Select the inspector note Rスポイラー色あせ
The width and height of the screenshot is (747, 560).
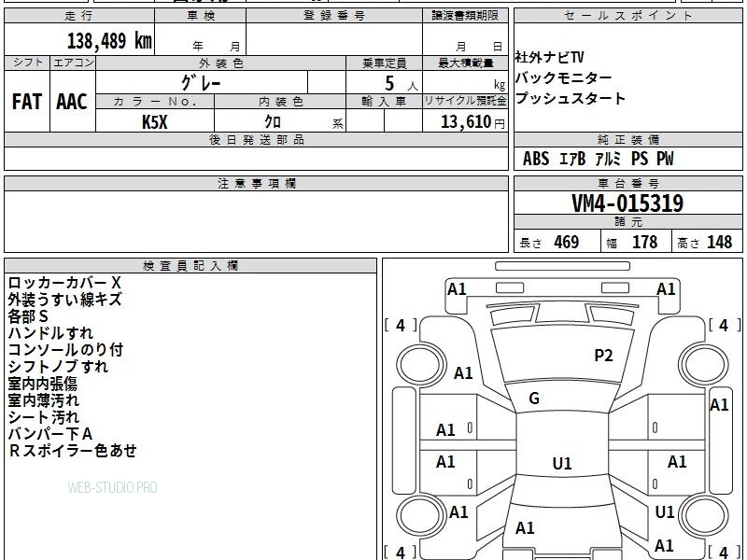click(x=73, y=451)
